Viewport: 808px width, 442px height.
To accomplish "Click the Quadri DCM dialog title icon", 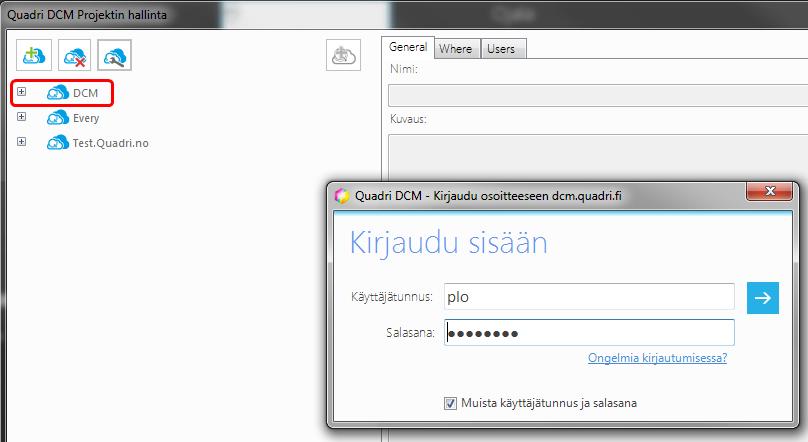I will point(342,196).
